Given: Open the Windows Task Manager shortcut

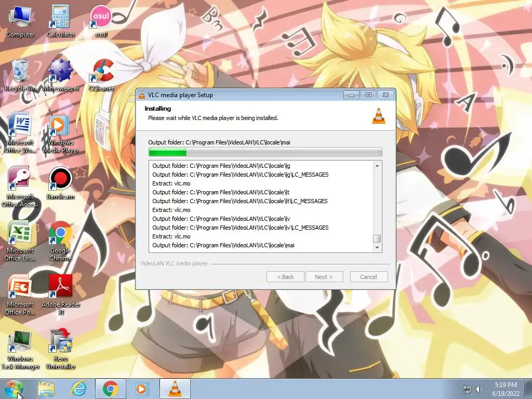Looking at the screenshot, I should pos(20,350).
